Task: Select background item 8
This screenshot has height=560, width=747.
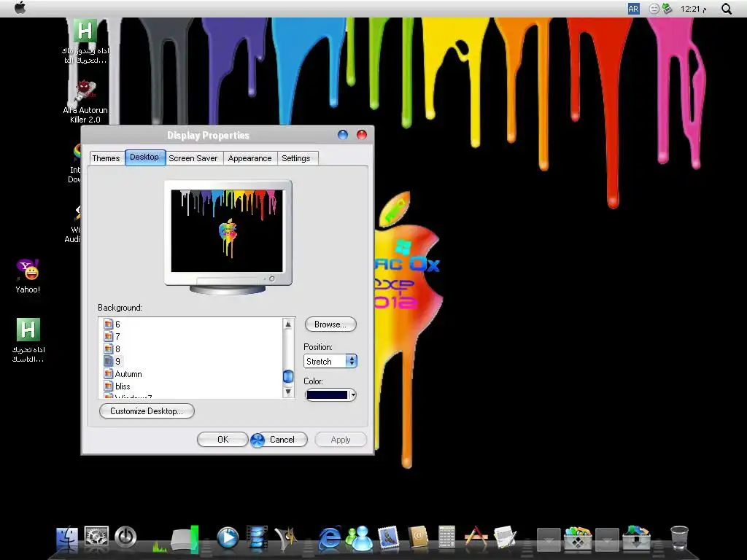Action: point(112,349)
